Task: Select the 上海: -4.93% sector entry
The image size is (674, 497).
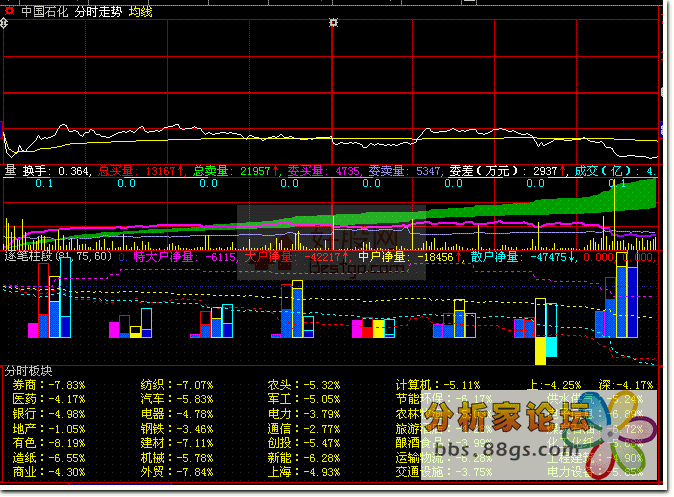Action: coord(304,472)
